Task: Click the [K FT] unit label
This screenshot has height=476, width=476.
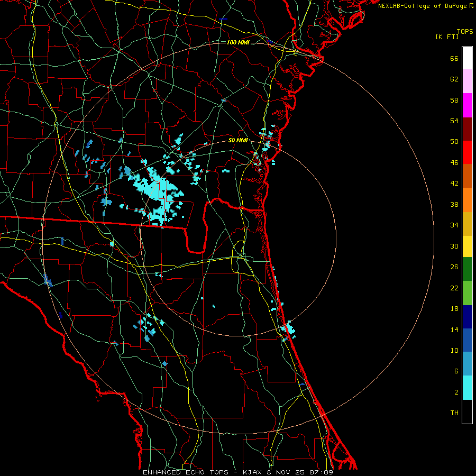Action: click(x=447, y=36)
